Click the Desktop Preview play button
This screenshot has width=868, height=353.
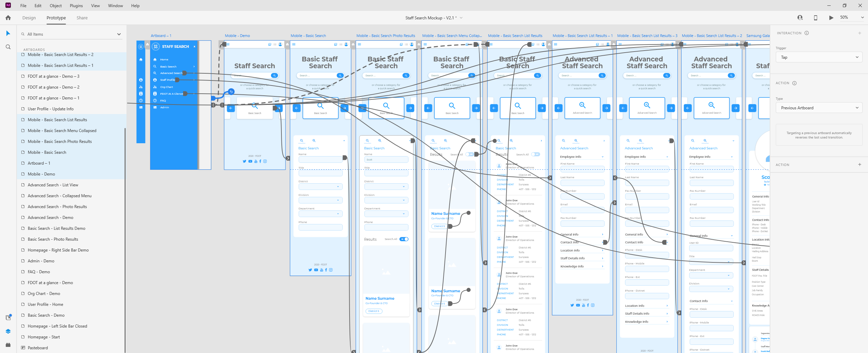(x=831, y=18)
